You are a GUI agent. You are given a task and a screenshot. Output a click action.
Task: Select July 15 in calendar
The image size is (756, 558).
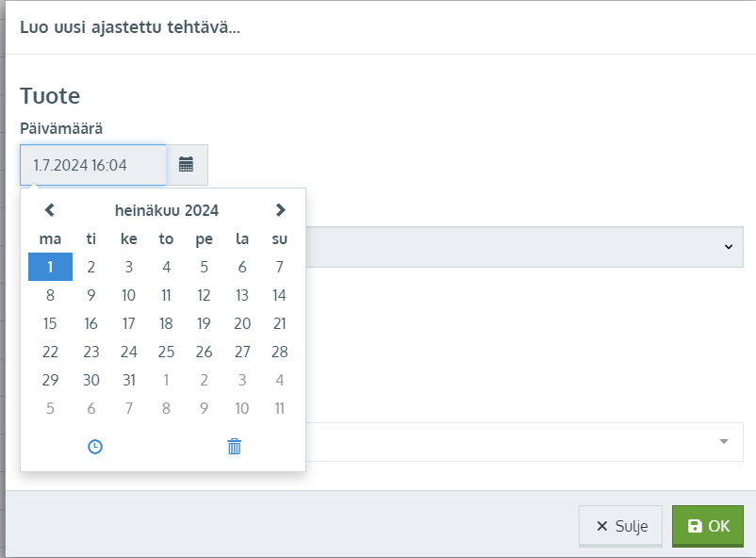pos(50,323)
